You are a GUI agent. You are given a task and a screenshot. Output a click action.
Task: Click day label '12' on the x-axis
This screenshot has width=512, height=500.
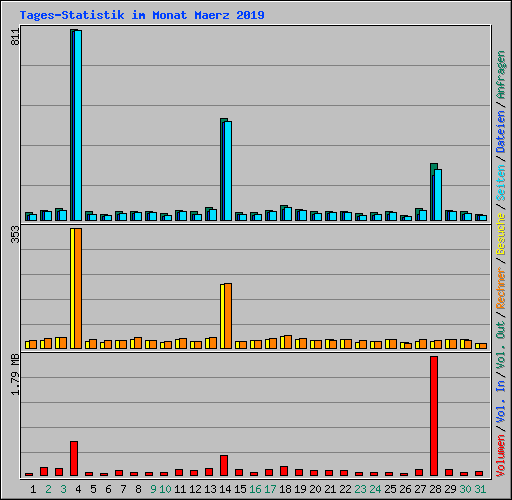(x=195, y=489)
